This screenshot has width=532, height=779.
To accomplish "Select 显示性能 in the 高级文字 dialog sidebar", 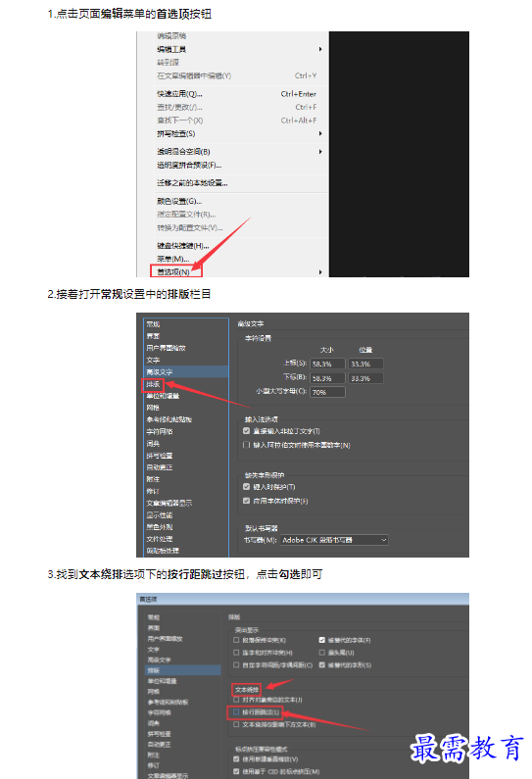I will pos(160,515).
